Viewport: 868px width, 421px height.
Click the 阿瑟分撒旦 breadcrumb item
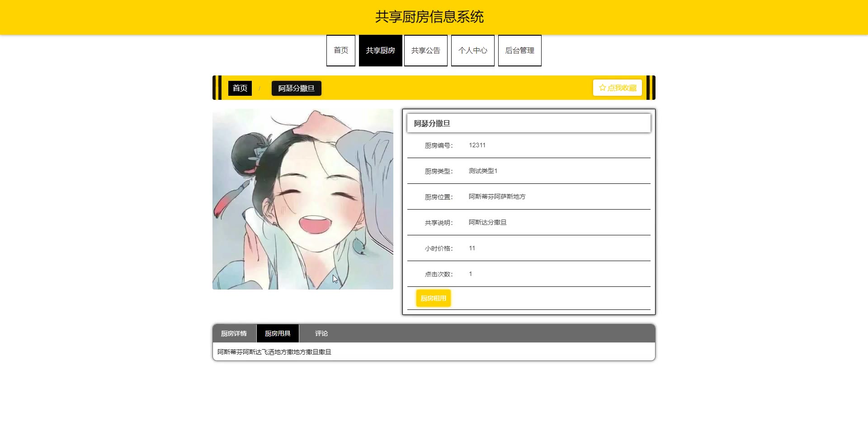297,88
